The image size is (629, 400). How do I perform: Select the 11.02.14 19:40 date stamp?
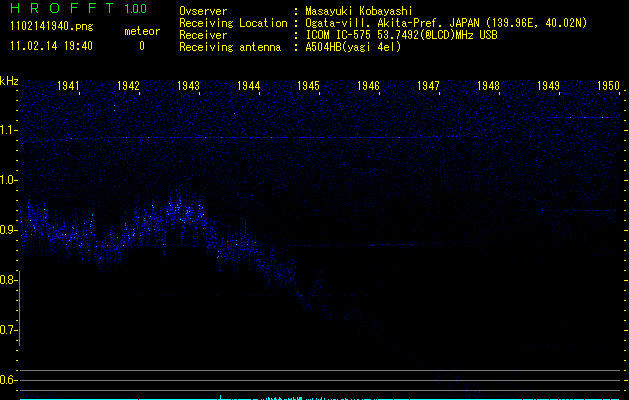pyautogui.click(x=50, y=46)
